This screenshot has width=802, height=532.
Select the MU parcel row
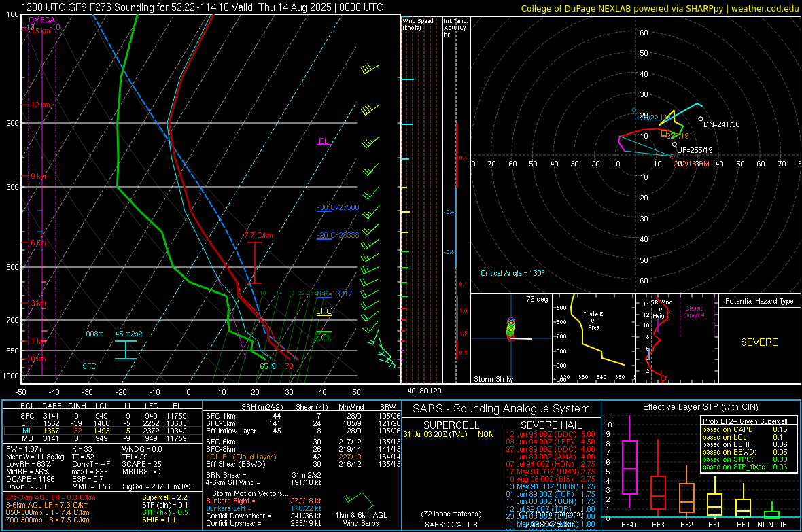(103, 438)
